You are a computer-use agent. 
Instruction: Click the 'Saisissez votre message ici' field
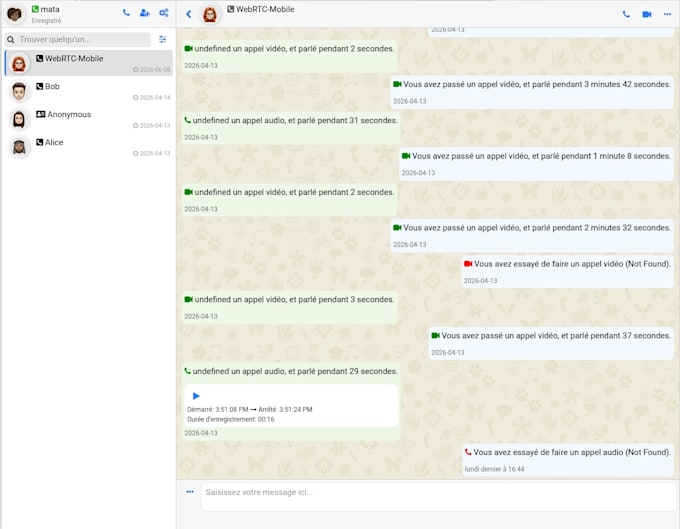tap(438, 497)
